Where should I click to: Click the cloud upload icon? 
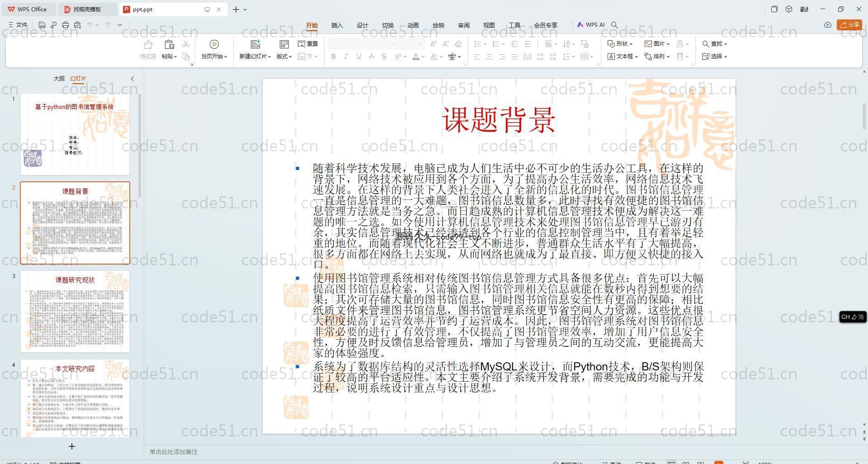pyautogui.click(x=828, y=25)
